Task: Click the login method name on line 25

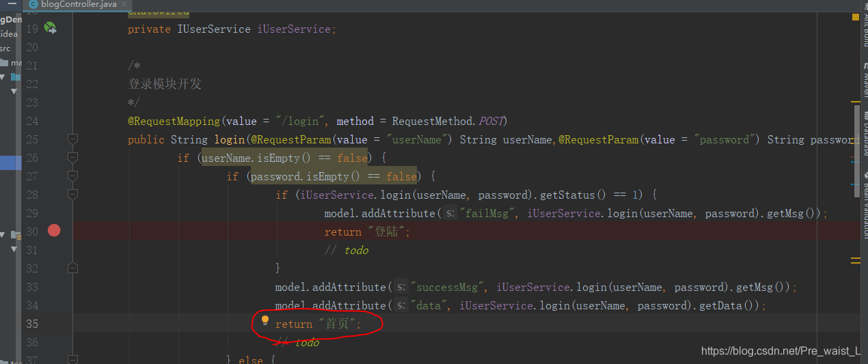Action: click(x=229, y=139)
